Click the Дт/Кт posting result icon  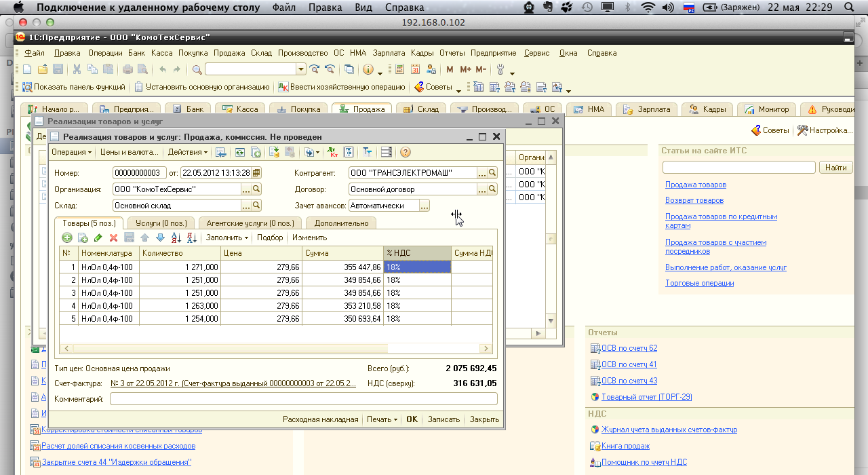[332, 152]
